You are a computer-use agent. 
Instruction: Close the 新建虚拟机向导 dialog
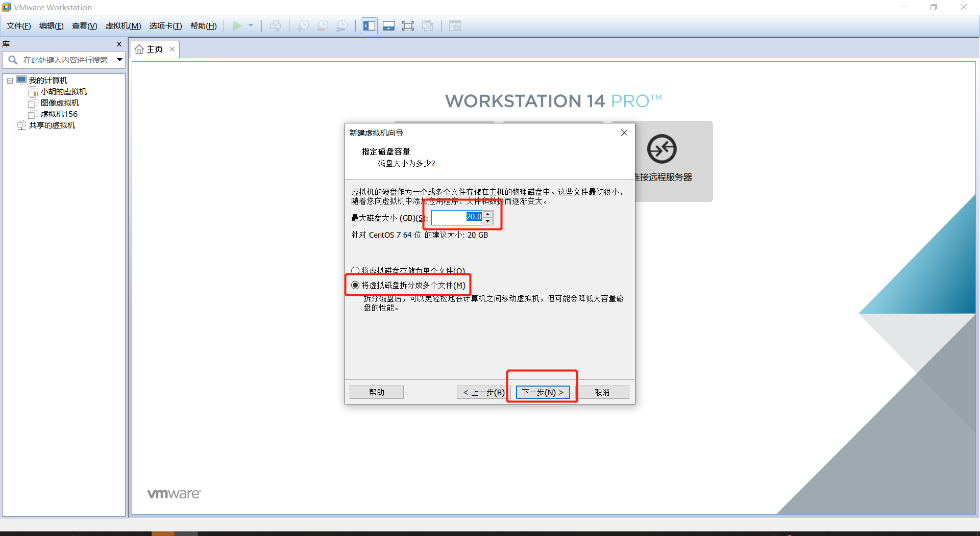[x=624, y=133]
